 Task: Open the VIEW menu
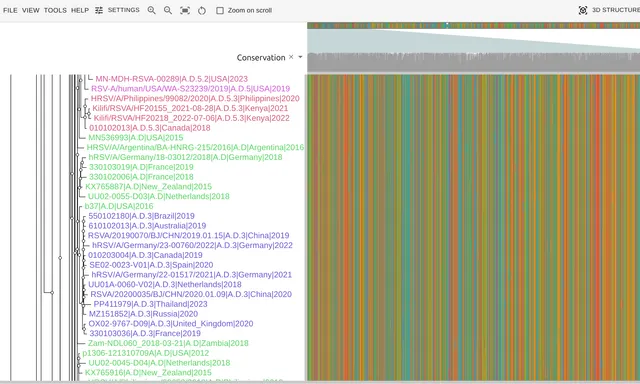click(x=31, y=10)
